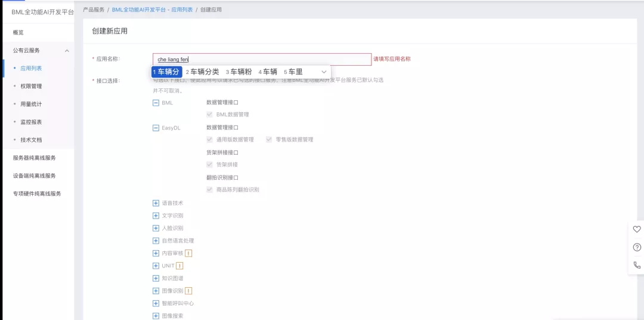Click warning icon next to 内容审核
644x320 pixels.
[x=188, y=253]
